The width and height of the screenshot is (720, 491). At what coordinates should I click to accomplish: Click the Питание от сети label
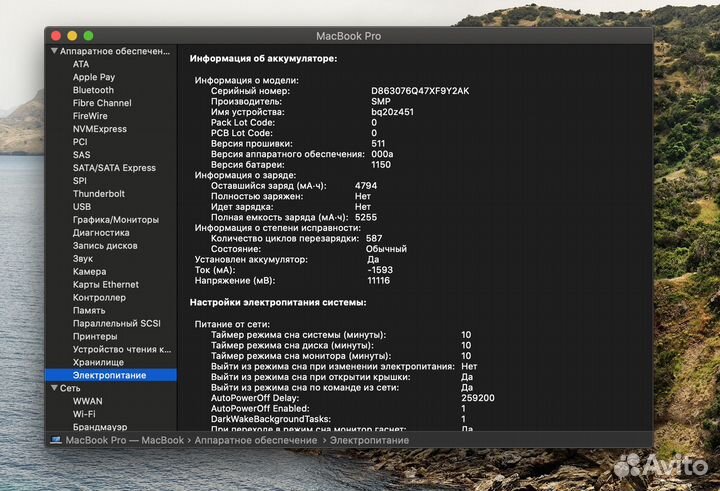(x=232, y=324)
